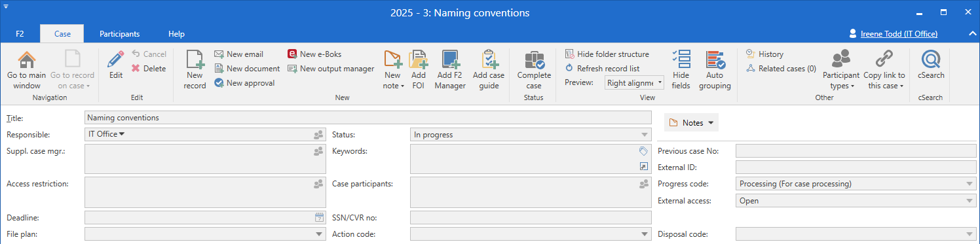Click Refresh record list
The height and width of the screenshot is (244, 980).
click(602, 69)
